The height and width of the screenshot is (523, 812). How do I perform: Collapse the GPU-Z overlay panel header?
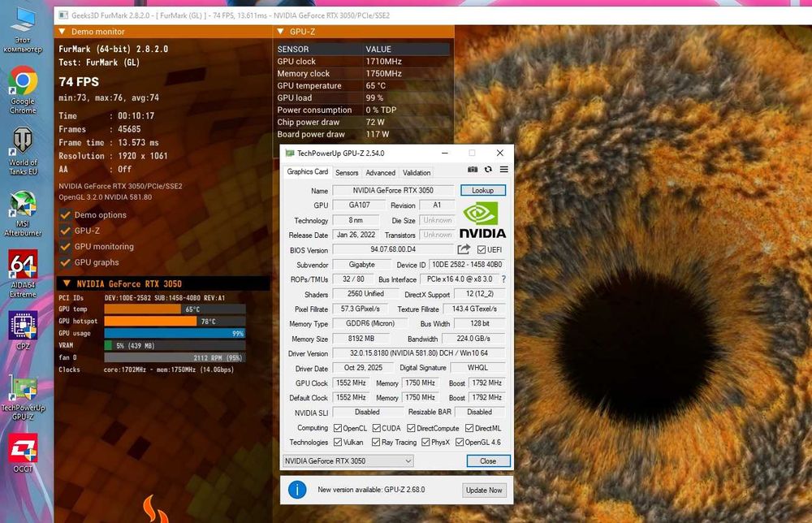[280, 32]
